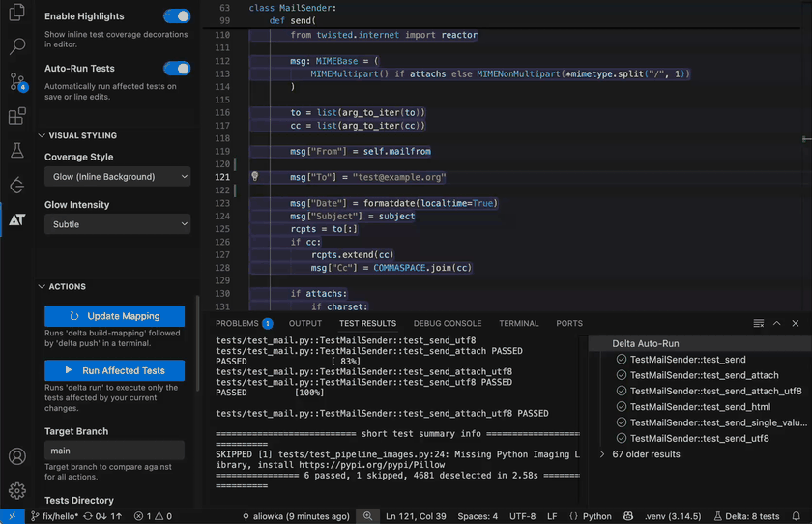Image resolution: width=812 pixels, height=524 pixels.
Task: Switch to the OUTPUT tab
Action: (x=305, y=323)
